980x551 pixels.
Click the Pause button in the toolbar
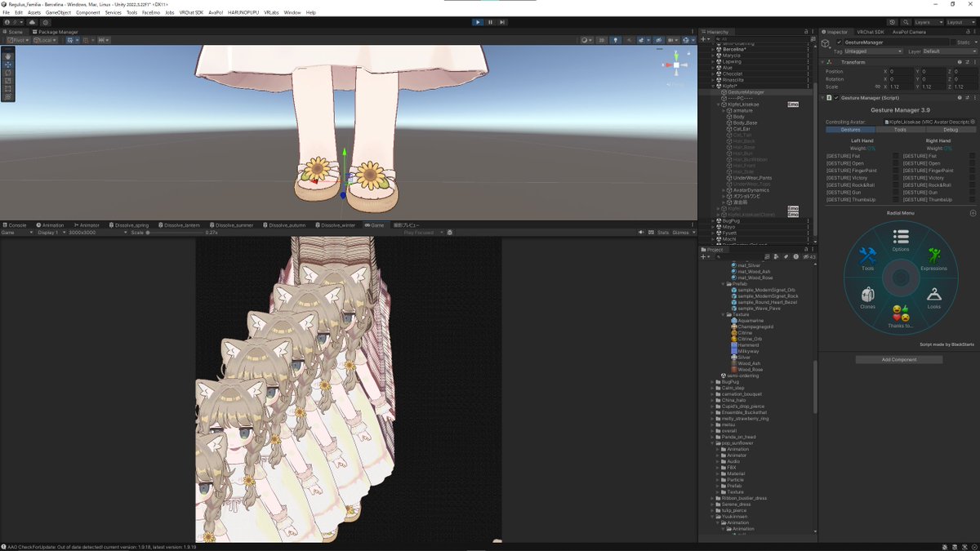[490, 22]
